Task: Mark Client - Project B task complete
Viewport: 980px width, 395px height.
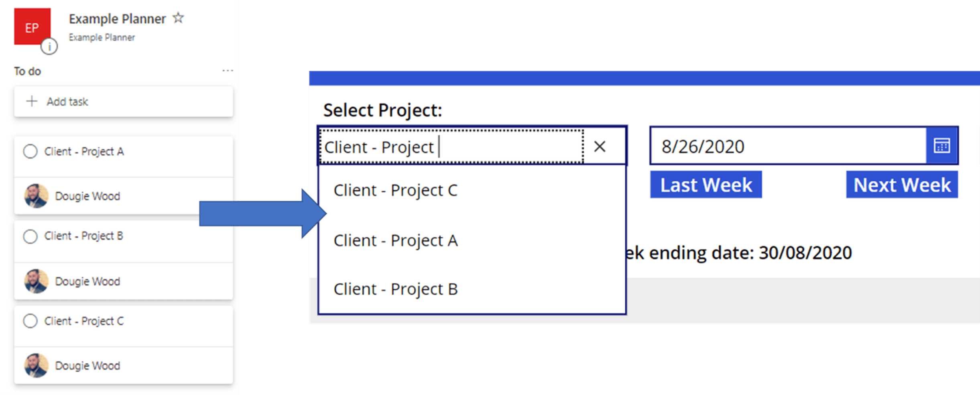Action: point(30,236)
